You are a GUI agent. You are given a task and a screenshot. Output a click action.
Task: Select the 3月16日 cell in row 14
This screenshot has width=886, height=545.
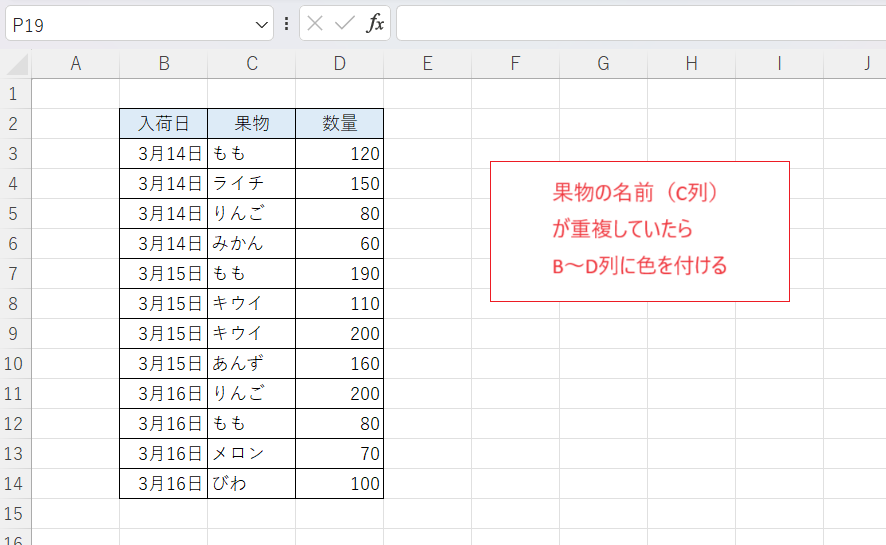[164, 483]
